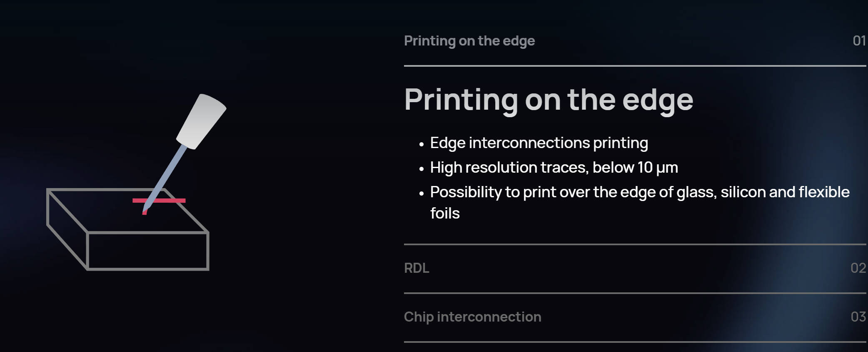Click the red ink drop at needle tip

tap(144, 213)
